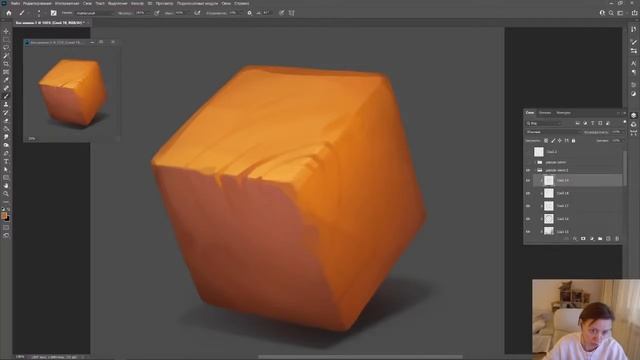Screen dimensions: 640x360
Task: Select the History Brush tool
Action: coord(6,113)
